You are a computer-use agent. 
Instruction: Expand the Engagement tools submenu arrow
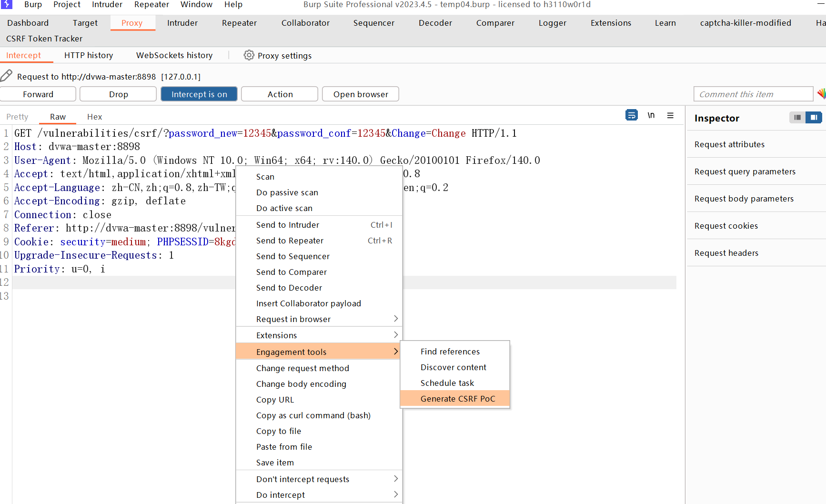pos(395,352)
